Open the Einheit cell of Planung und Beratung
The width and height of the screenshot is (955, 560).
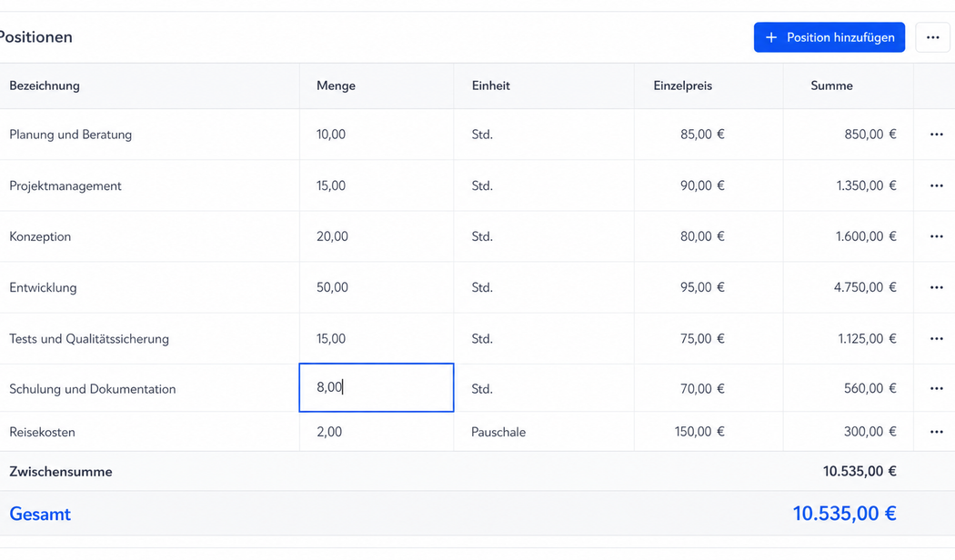(x=544, y=135)
